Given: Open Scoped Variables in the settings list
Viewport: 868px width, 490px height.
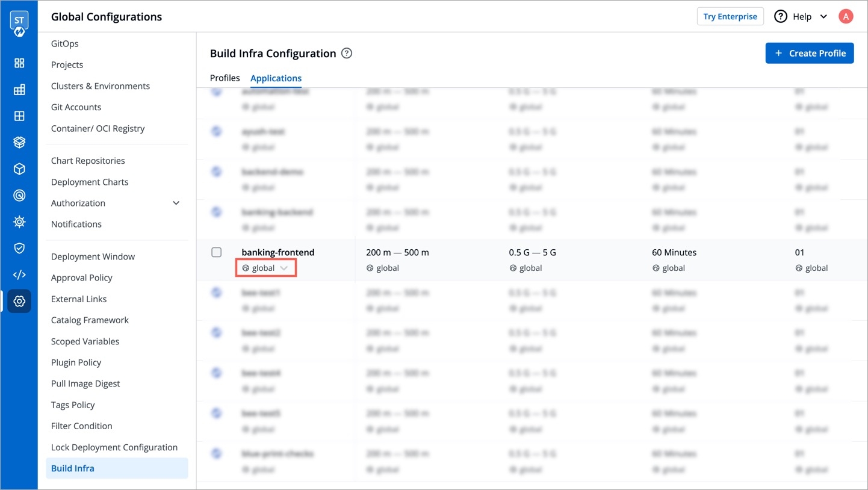Looking at the screenshot, I should (x=85, y=341).
